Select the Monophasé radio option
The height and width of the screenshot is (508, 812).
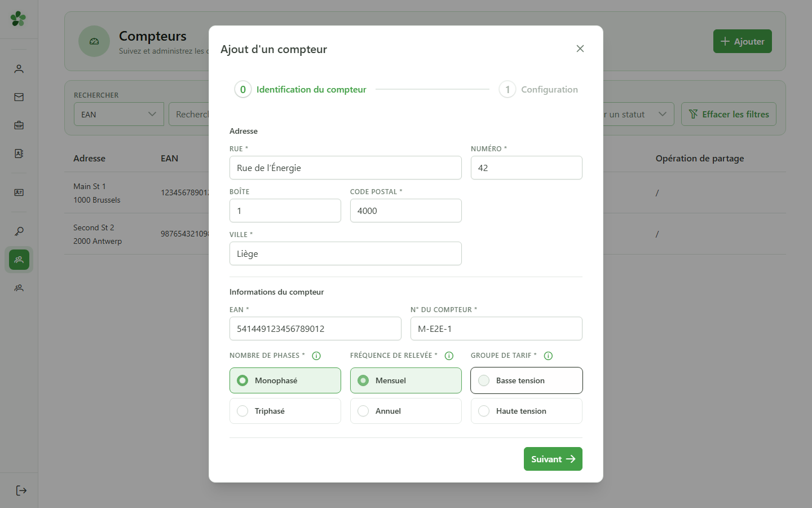(285, 380)
